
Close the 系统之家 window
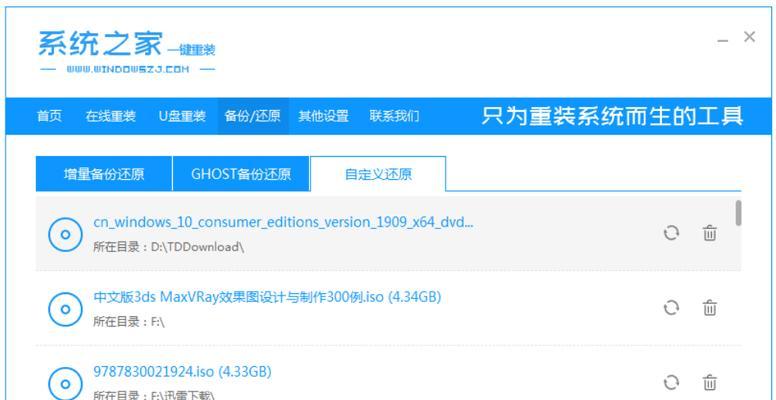click(x=749, y=37)
